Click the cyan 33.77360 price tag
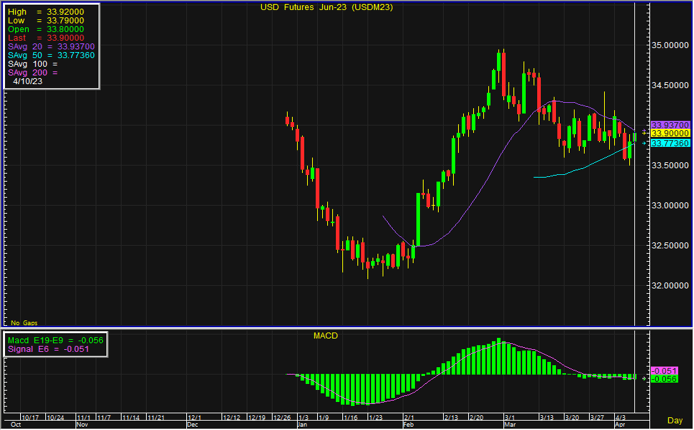This screenshot has width=694, height=430. 669,143
